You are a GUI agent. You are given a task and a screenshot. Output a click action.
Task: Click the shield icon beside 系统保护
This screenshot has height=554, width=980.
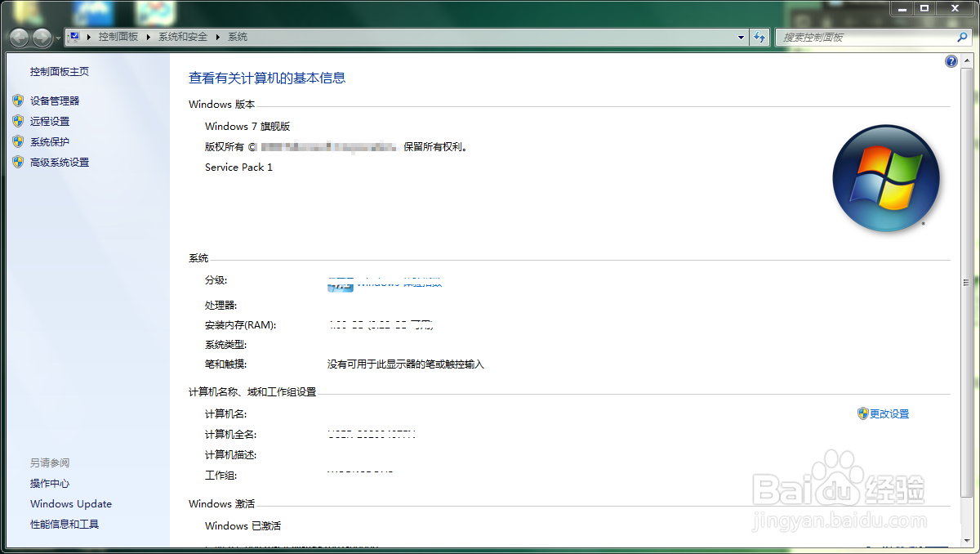[x=18, y=141]
